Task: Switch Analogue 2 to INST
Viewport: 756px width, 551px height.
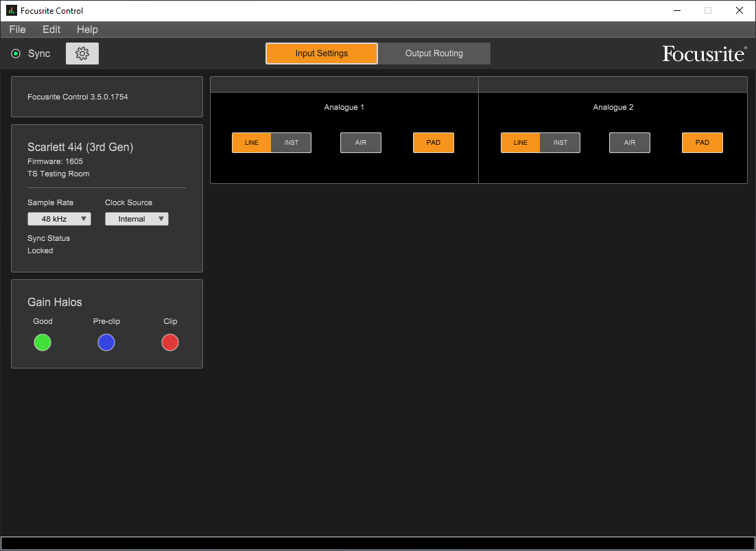Action: [x=560, y=143]
